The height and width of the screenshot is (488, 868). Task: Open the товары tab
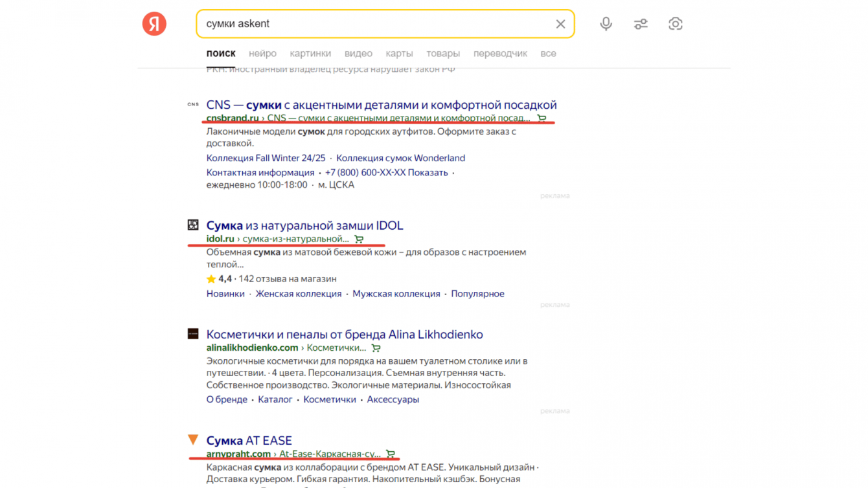(x=443, y=54)
